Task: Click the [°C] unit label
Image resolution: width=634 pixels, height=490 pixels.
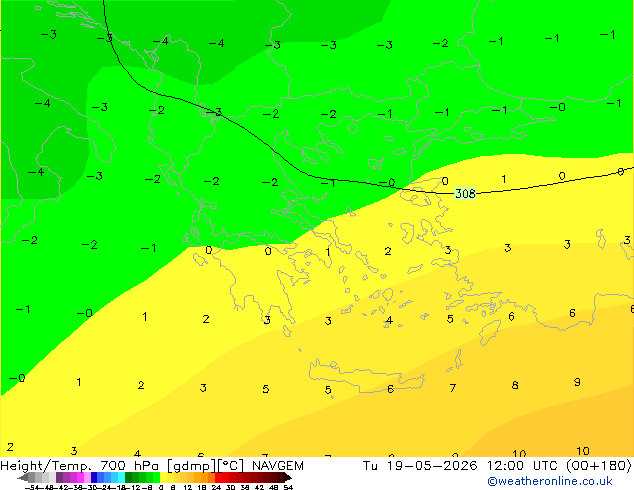Action: coord(231,466)
